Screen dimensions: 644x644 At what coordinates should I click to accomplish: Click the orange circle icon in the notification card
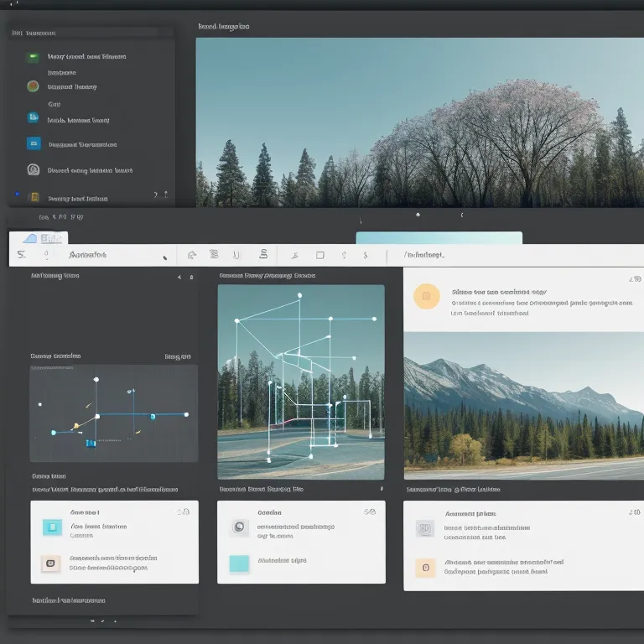426,296
